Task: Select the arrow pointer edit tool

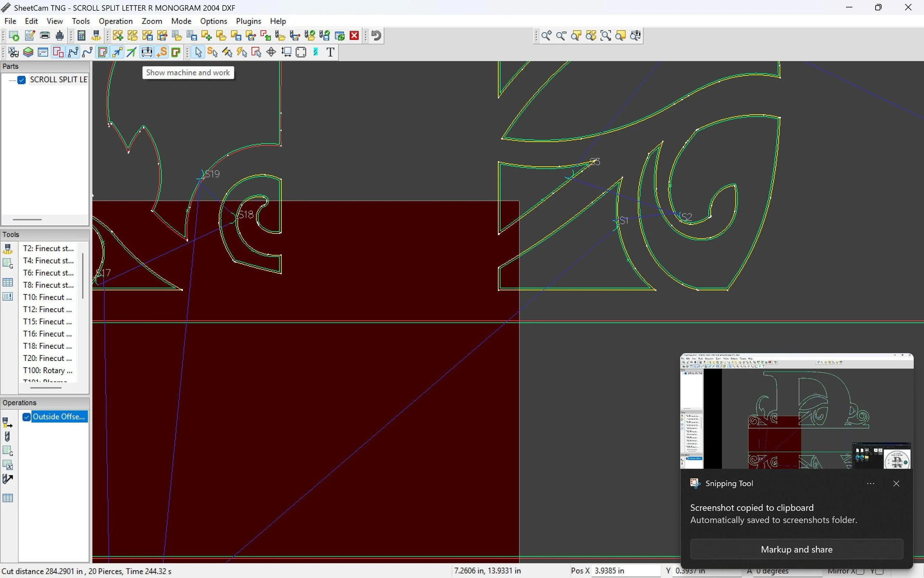Action: (198, 52)
